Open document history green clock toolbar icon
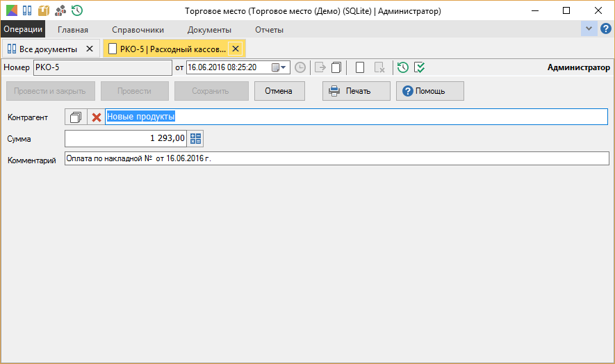 (x=403, y=67)
